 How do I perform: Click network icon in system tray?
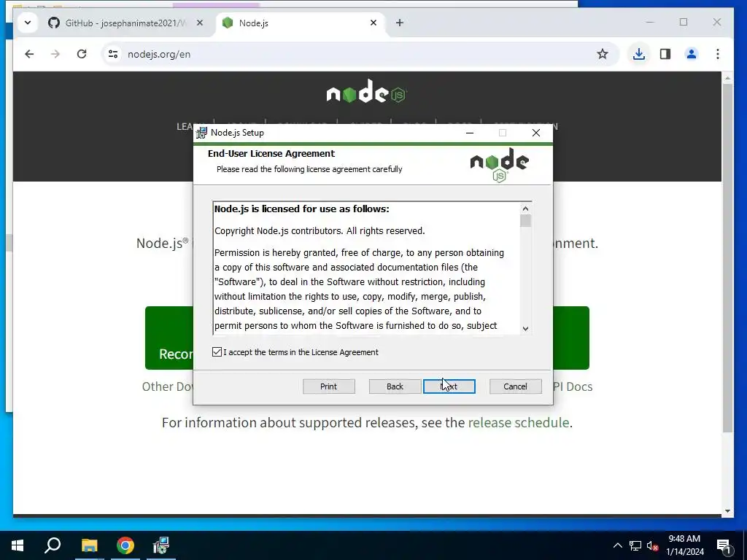tap(635, 545)
